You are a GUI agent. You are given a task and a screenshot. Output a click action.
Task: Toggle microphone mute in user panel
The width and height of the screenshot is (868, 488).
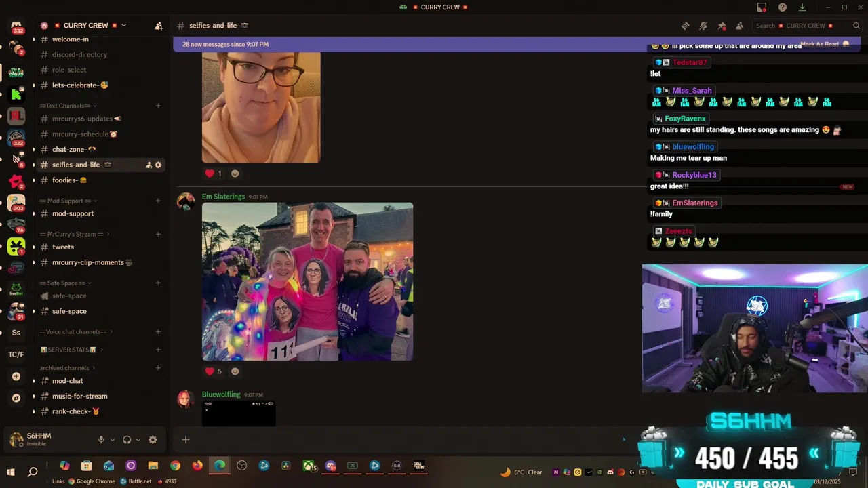click(101, 439)
